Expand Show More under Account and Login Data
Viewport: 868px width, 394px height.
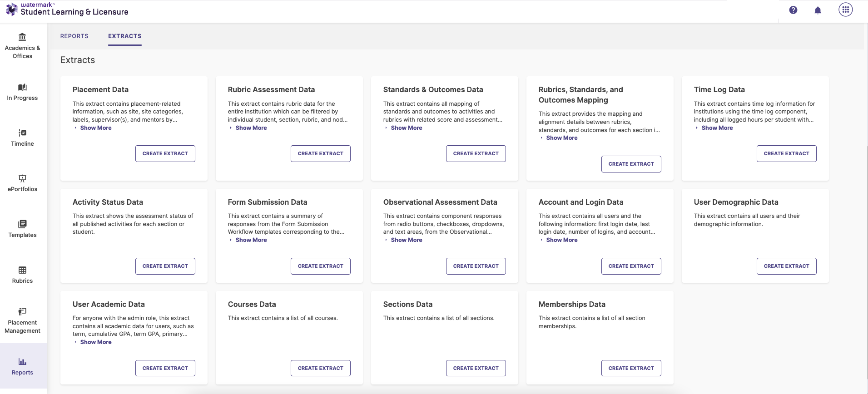tap(561, 240)
